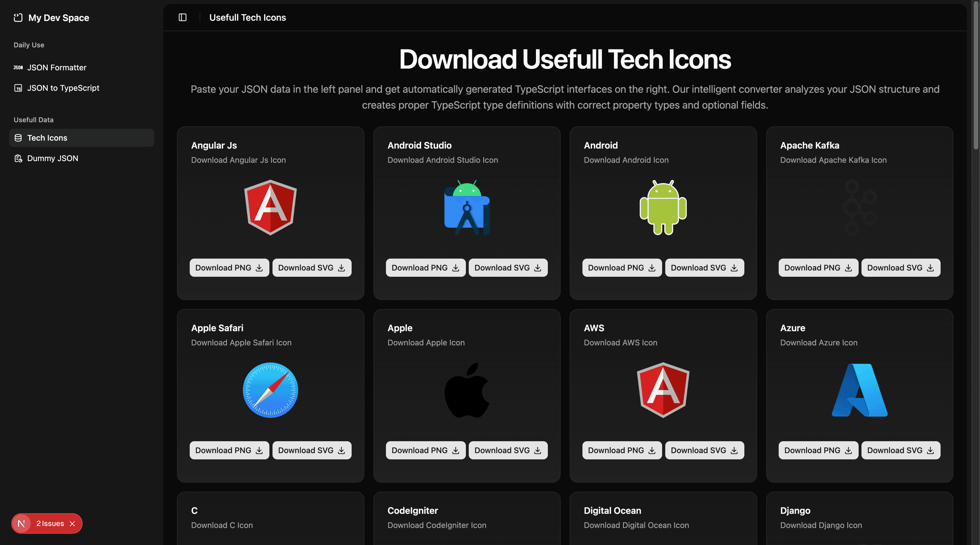This screenshot has width=980, height=545.
Task: Click the Azure icon preview image
Action: tap(859, 390)
